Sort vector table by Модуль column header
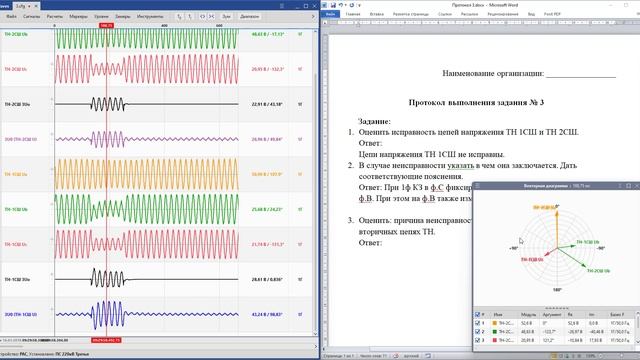Viewport: 640px width, 360px height. 528,315
